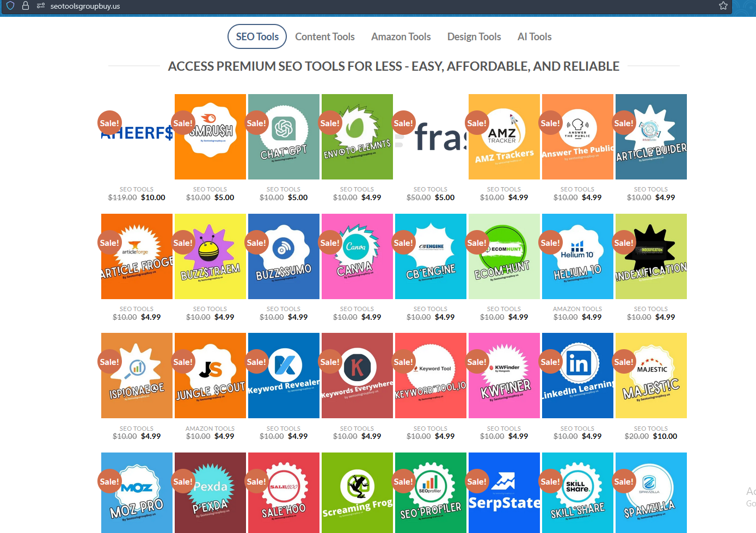Open the Moz Pro product image
The width and height of the screenshot is (756, 533).
(137, 493)
